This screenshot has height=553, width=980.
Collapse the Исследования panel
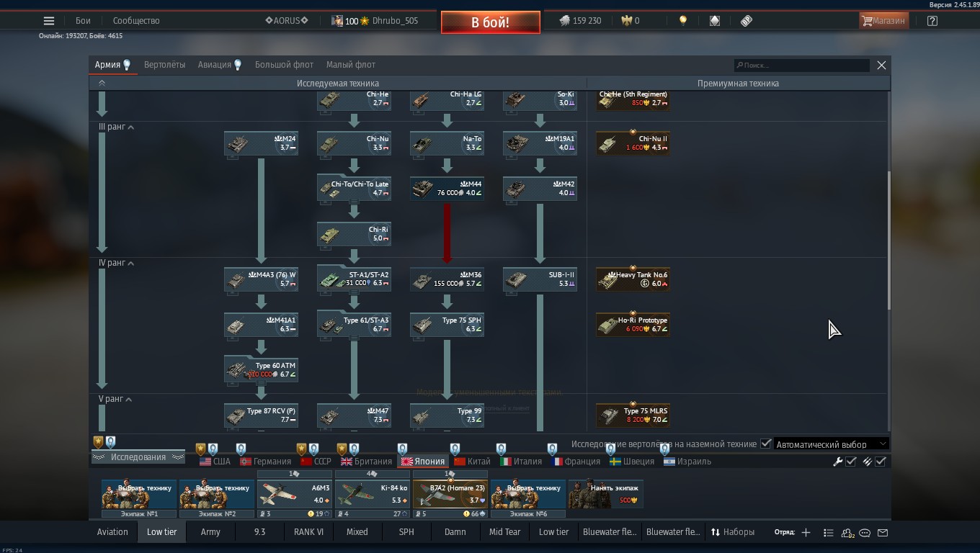pos(138,457)
